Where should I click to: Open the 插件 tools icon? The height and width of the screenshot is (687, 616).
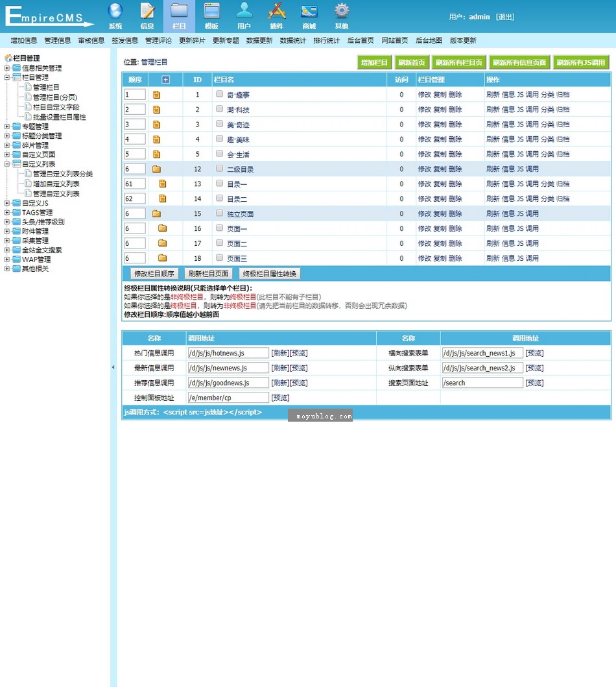pyautogui.click(x=277, y=11)
